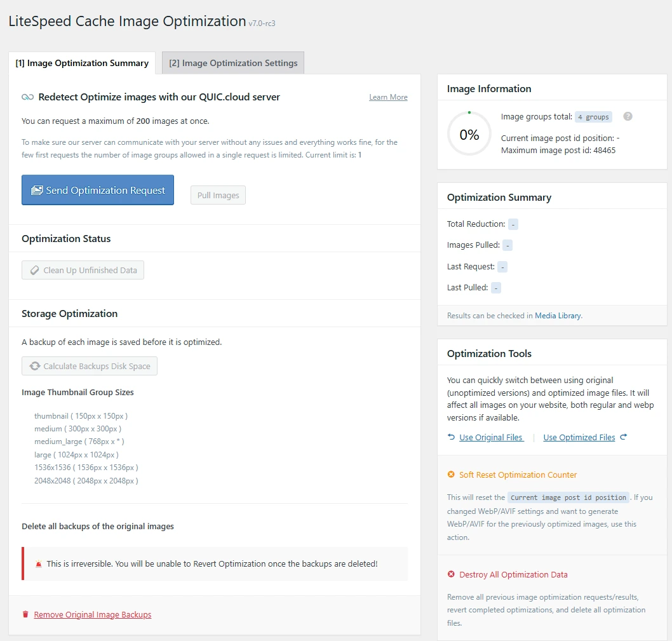Click the 'Maximum image post id: 48465' text

(x=558, y=151)
